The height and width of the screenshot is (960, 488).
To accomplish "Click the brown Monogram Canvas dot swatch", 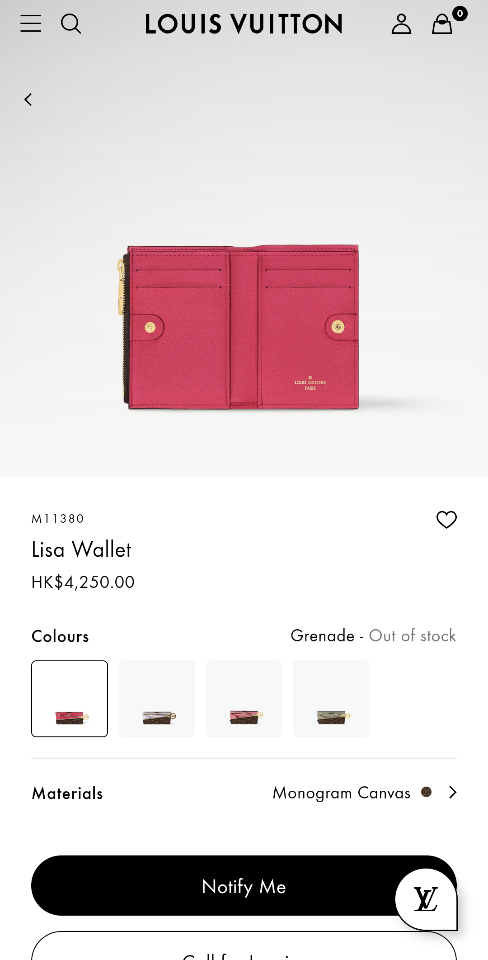I will (426, 792).
